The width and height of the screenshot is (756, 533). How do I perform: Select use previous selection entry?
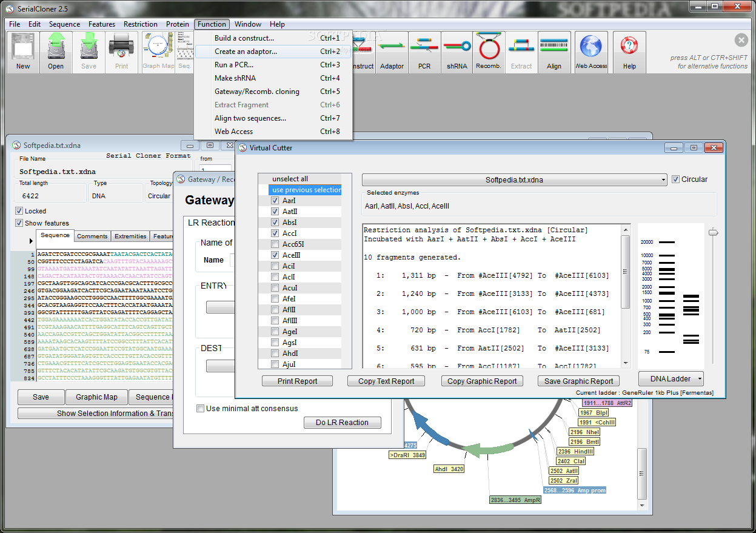[305, 190]
